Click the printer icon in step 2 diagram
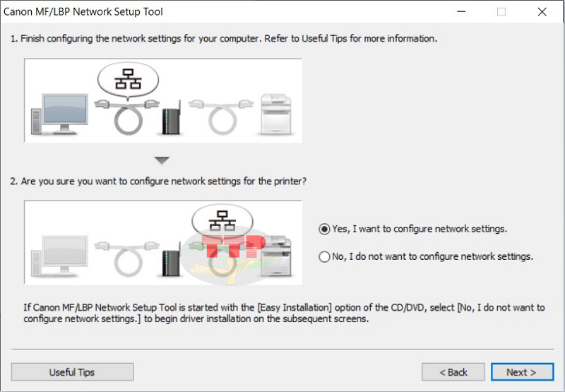 pyautogui.click(x=276, y=256)
